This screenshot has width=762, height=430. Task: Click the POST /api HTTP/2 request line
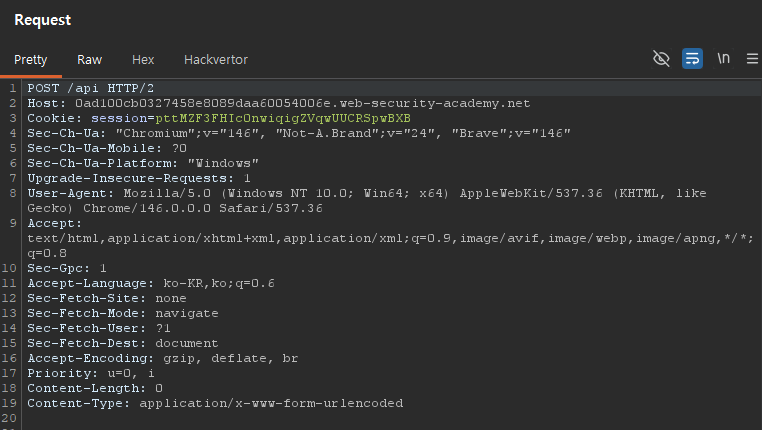tap(85, 88)
